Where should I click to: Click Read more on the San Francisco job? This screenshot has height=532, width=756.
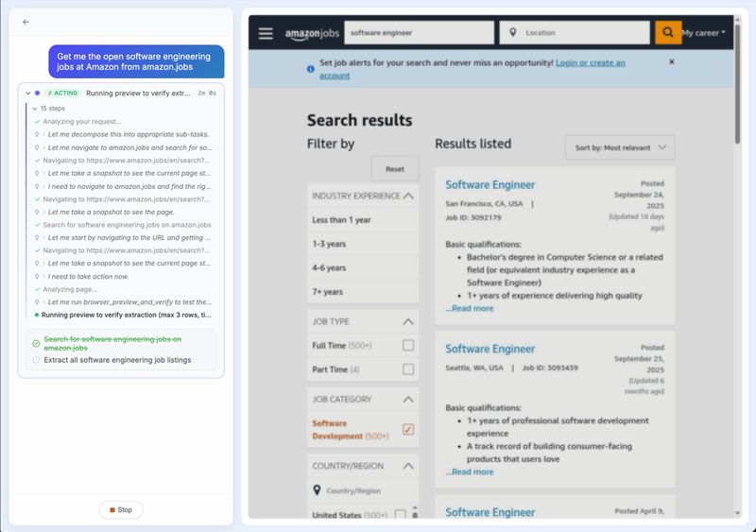click(470, 308)
